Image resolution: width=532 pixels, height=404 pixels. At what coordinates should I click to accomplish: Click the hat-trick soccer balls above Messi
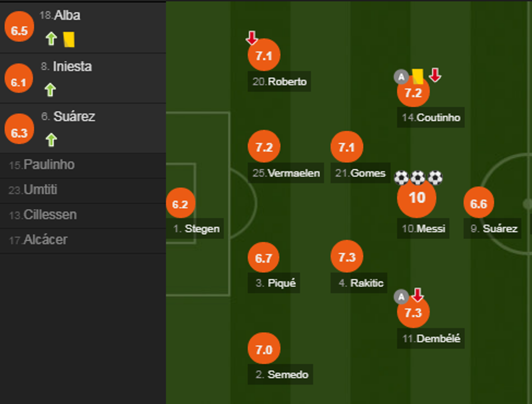pyautogui.click(x=418, y=177)
